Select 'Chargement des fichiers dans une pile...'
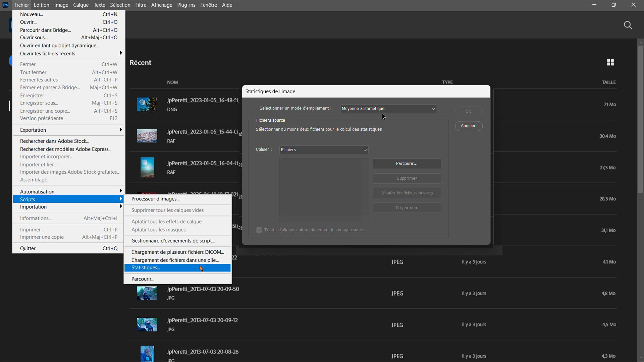Viewport: 644px width, 362px height. tap(177, 260)
